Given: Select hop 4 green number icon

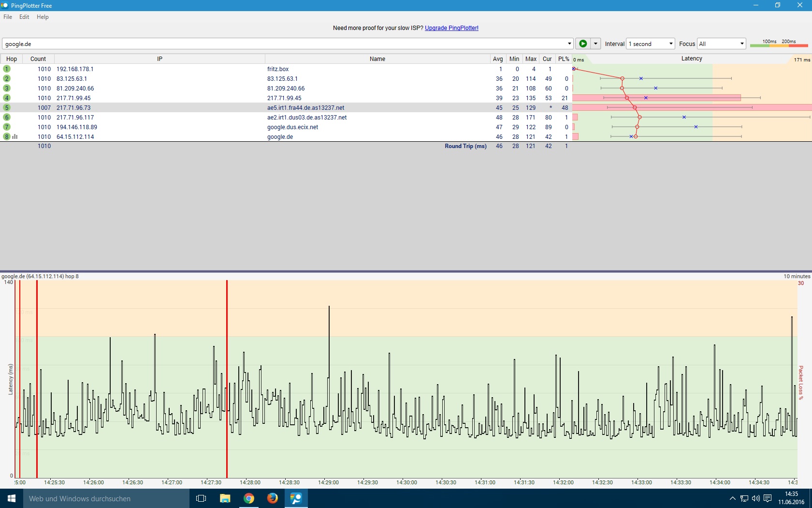Looking at the screenshot, I should (7, 98).
